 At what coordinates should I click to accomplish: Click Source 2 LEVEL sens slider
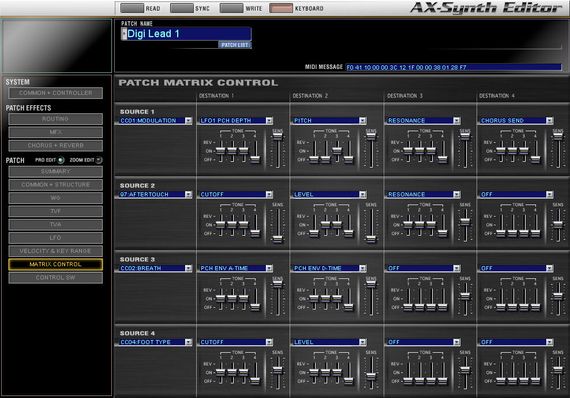(x=371, y=239)
